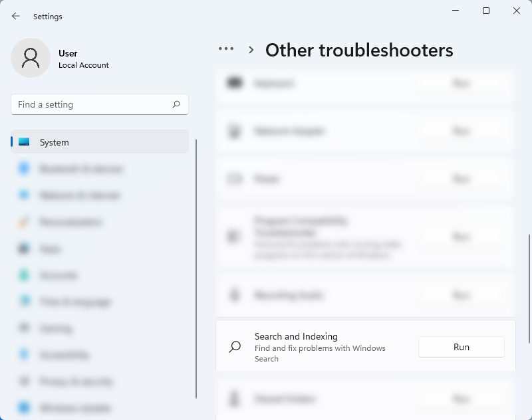Open the breadcrumb ellipsis menu
This screenshot has height=420, width=532.
[226, 49]
